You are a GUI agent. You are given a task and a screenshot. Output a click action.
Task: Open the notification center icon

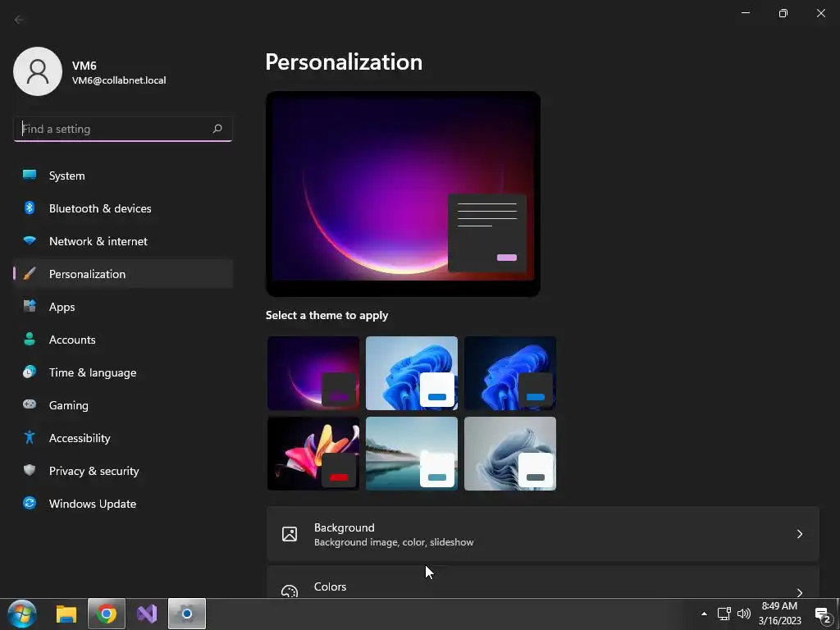[824, 615]
